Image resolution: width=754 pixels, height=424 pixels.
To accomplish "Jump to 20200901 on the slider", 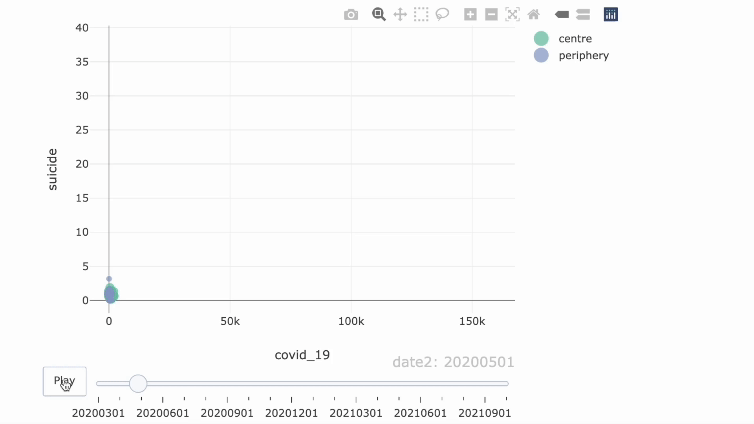I will click(x=226, y=383).
